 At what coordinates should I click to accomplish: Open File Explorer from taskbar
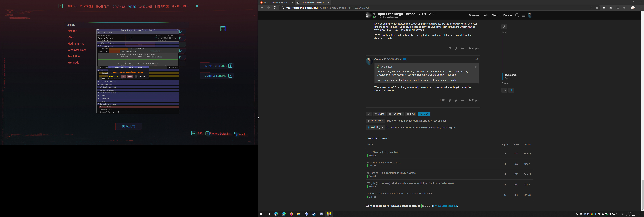coord(299,214)
